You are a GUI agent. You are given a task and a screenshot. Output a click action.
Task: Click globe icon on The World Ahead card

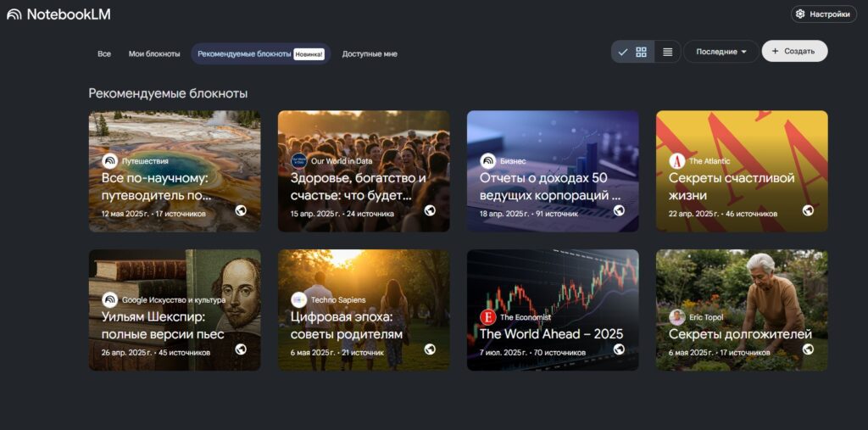(x=619, y=349)
